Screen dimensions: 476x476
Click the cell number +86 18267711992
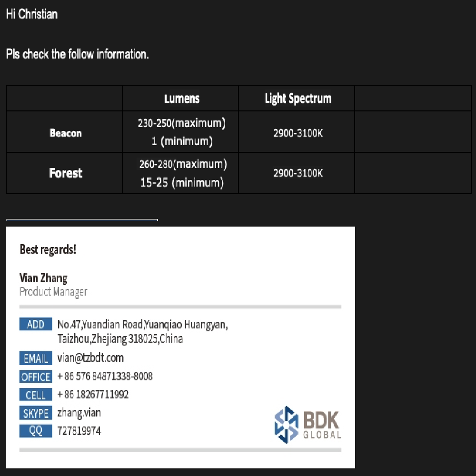click(x=93, y=395)
